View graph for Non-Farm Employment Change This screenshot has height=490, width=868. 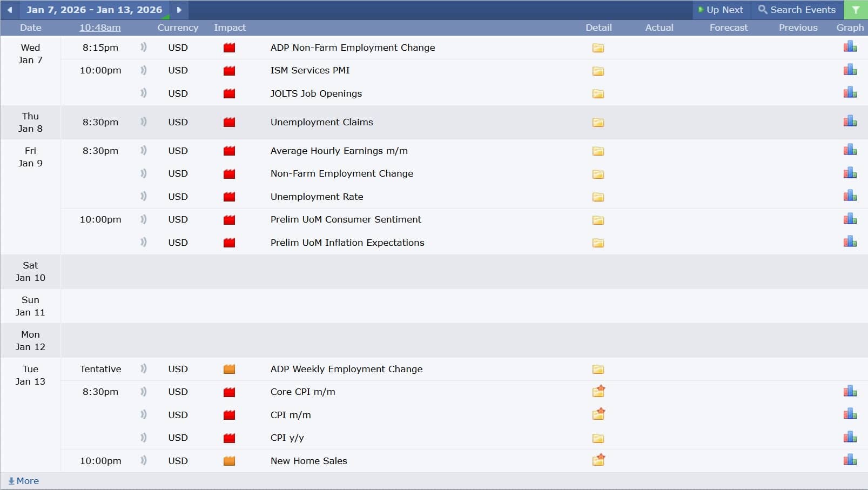click(850, 173)
